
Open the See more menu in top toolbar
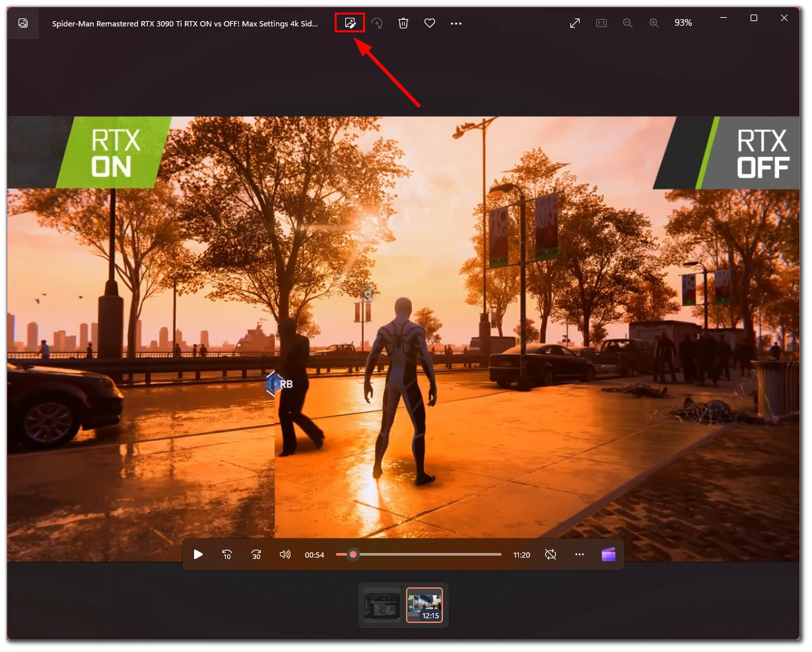pyautogui.click(x=456, y=23)
